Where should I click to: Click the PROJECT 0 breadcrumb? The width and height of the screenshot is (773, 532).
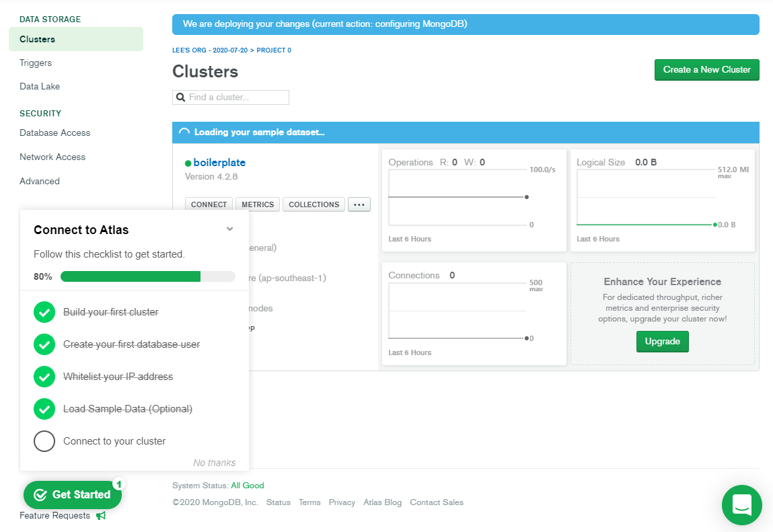274,50
